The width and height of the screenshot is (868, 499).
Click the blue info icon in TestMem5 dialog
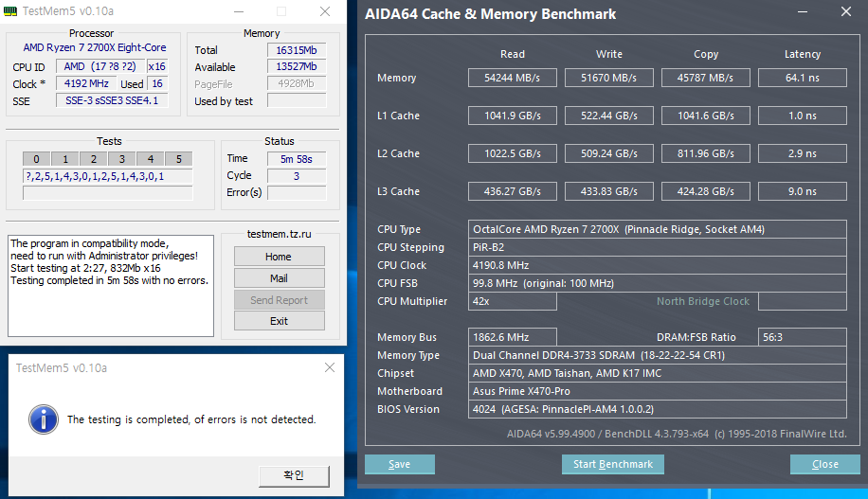44,419
